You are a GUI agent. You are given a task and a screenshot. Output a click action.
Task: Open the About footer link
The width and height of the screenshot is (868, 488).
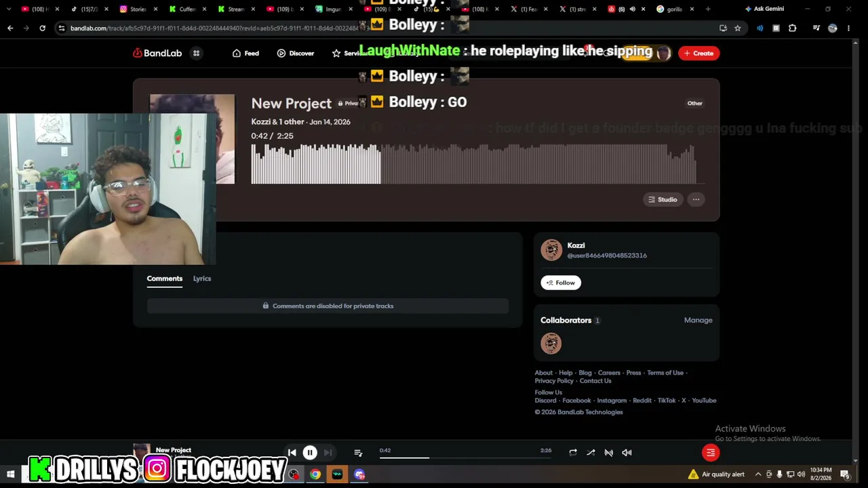click(544, 373)
